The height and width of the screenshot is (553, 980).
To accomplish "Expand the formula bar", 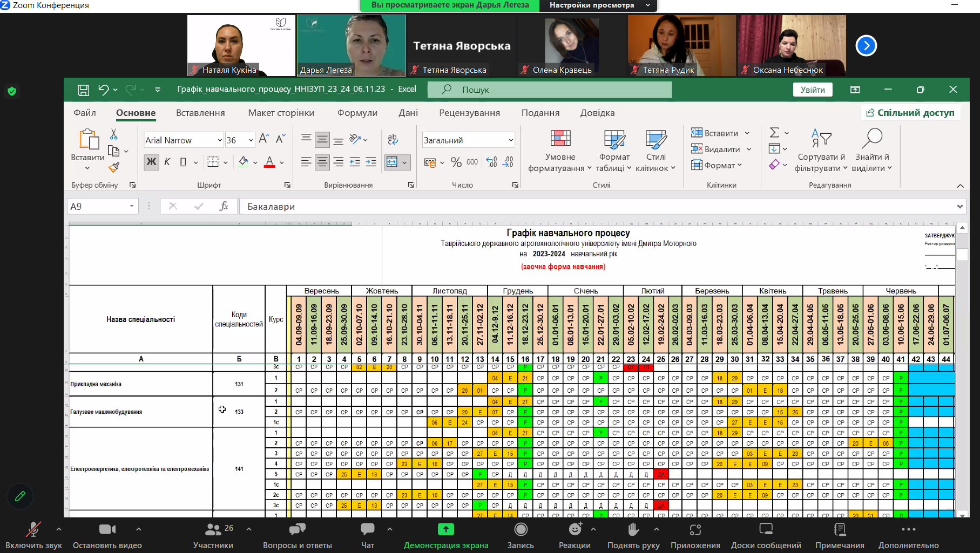I will pyautogui.click(x=959, y=206).
